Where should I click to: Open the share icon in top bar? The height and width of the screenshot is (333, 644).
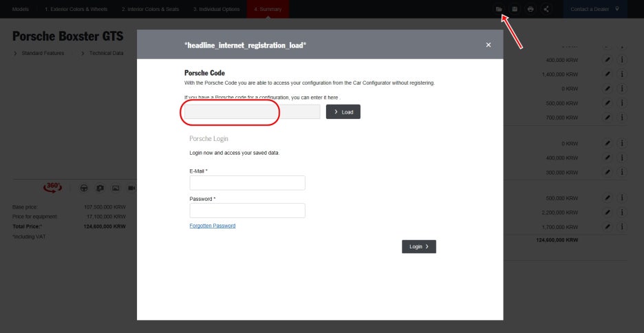coord(546,9)
